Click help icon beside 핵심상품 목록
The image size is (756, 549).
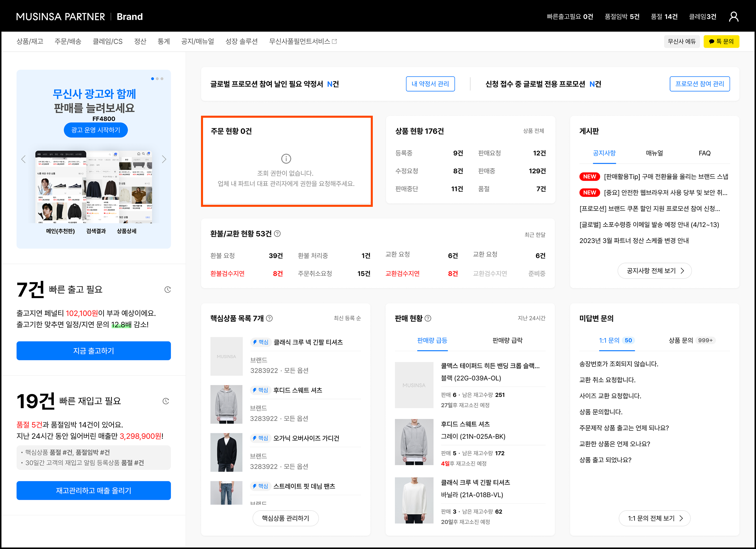tap(269, 318)
